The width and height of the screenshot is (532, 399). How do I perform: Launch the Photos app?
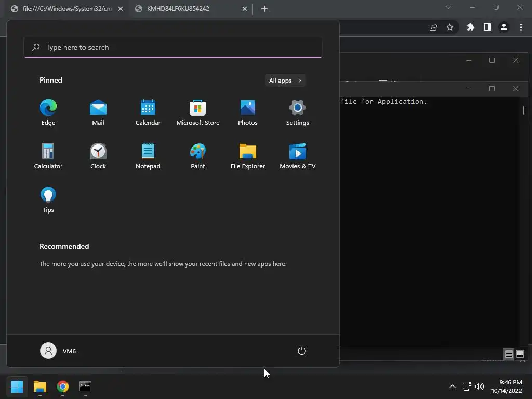pyautogui.click(x=248, y=113)
